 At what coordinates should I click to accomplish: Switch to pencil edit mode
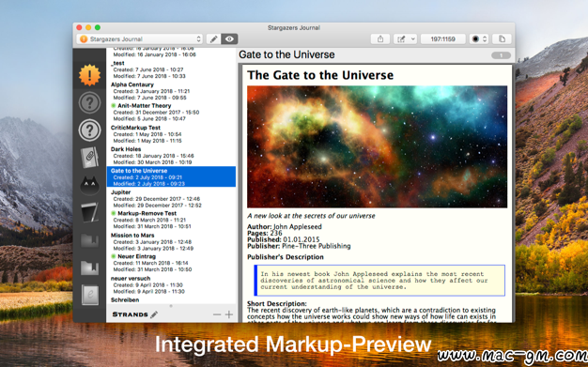213,39
